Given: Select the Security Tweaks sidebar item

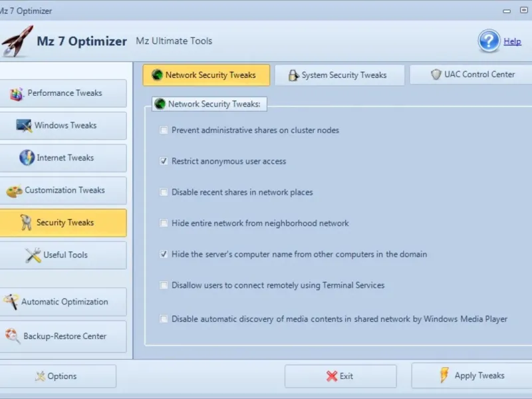Looking at the screenshot, I should [63, 223].
